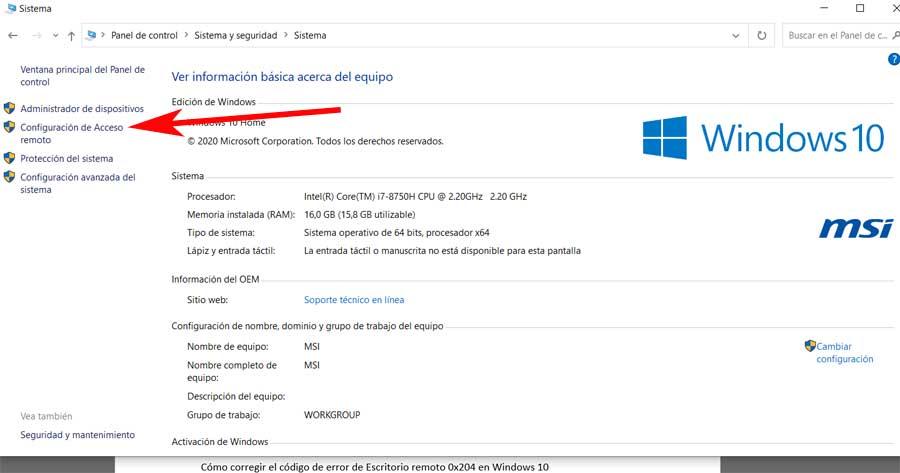Expand chevron after Sistema y seguridad breadcrumb

point(285,35)
